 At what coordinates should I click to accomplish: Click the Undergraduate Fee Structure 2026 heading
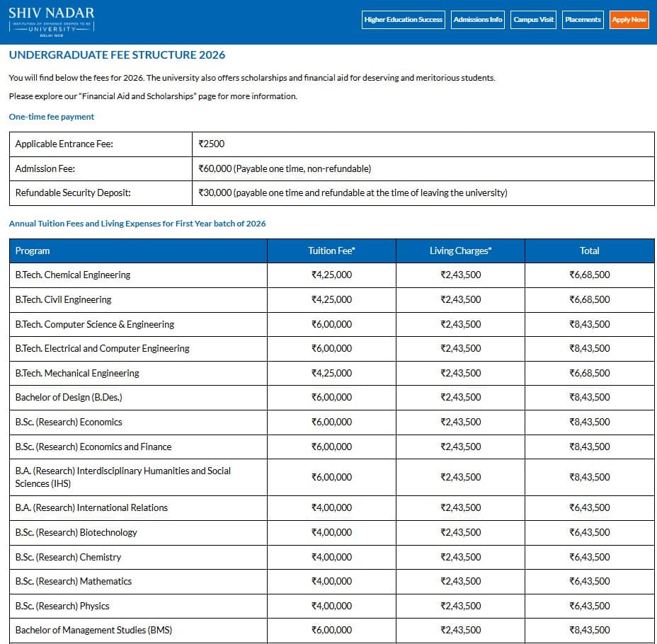pyautogui.click(x=117, y=55)
